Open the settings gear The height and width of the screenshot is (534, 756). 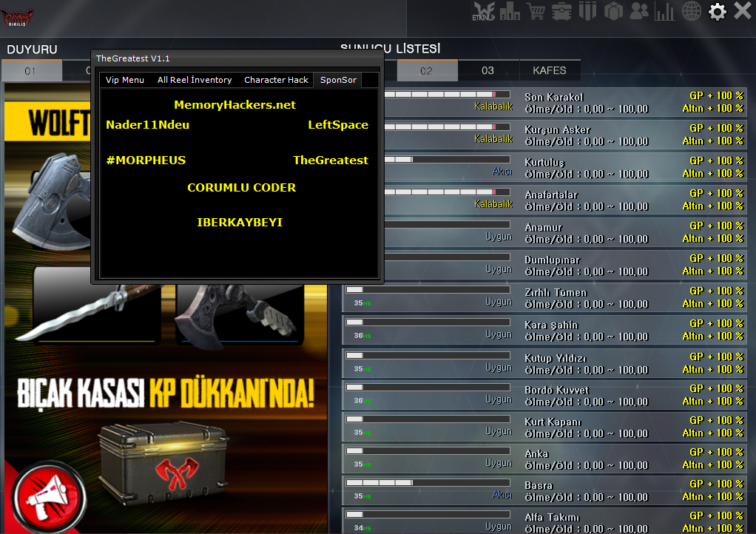point(718,12)
